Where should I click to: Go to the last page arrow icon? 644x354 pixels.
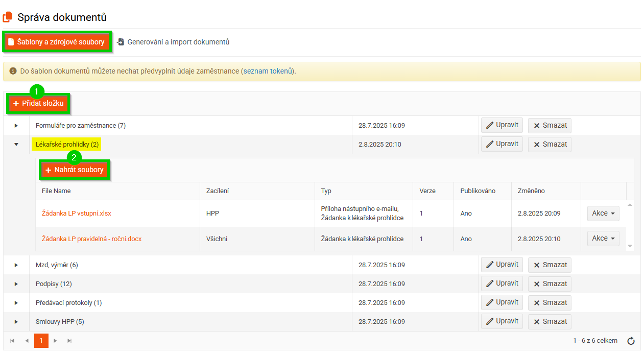69,341
